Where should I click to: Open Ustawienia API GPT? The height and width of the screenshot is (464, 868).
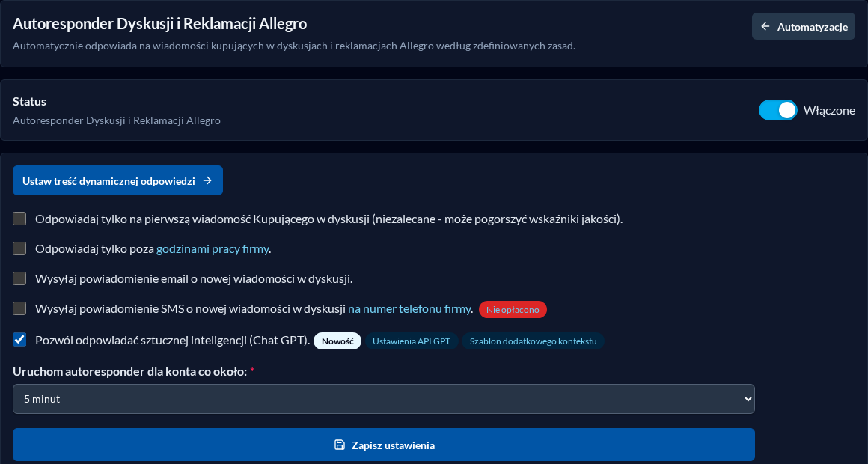[x=412, y=341]
